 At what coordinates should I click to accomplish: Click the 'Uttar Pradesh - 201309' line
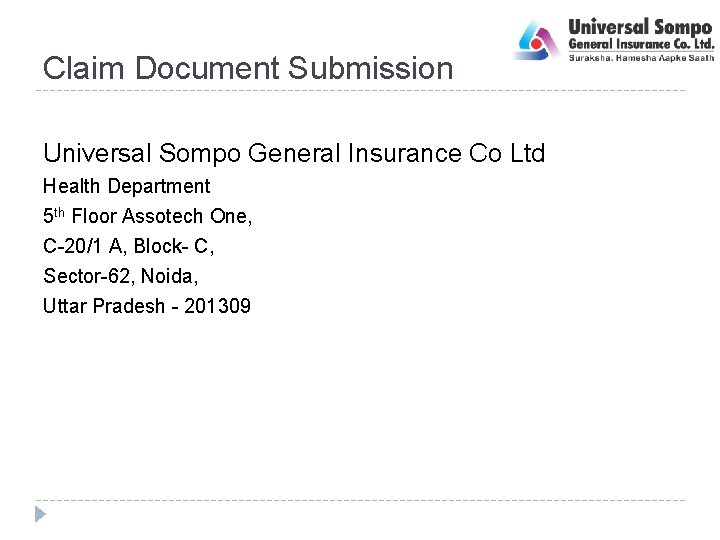click(147, 306)
